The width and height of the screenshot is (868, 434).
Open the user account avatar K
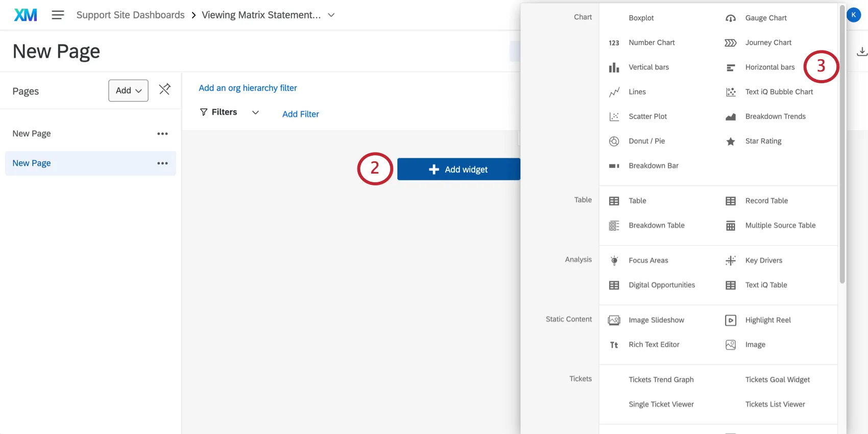click(x=853, y=15)
